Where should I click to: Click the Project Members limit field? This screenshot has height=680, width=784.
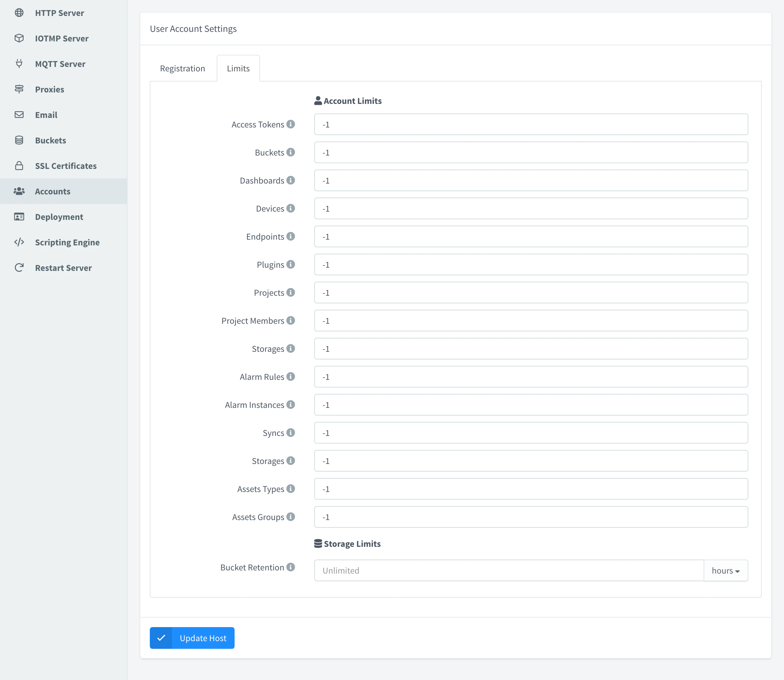531,321
